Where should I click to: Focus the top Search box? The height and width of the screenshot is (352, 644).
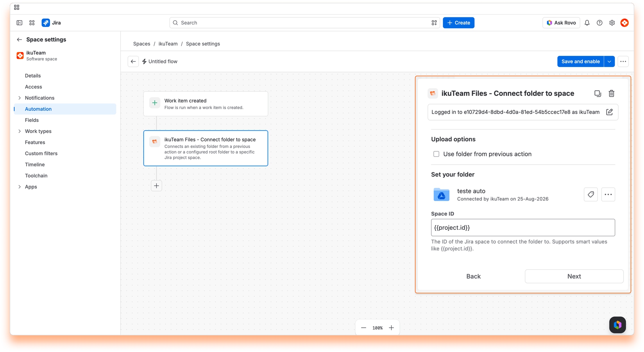[x=305, y=23]
